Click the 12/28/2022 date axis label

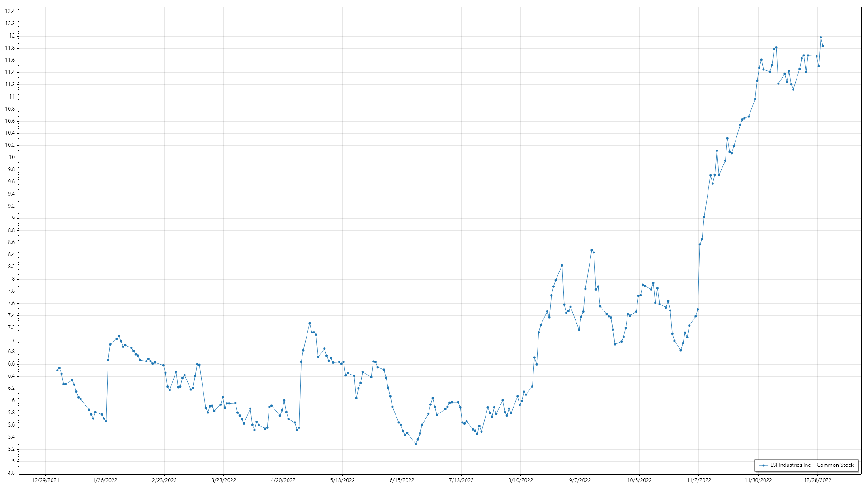click(817, 480)
